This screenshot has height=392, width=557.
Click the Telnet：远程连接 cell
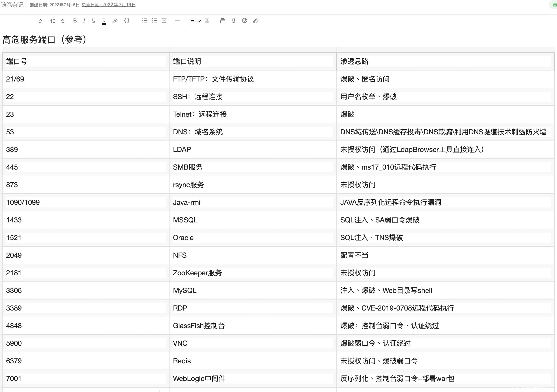pyautogui.click(x=253, y=114)
